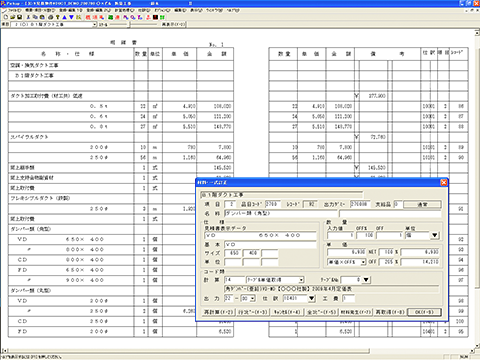The width and height of the screenshot is (480, 360).
Task: Click the horizontal scrollbar at bottom
Action: coord(188,351)
